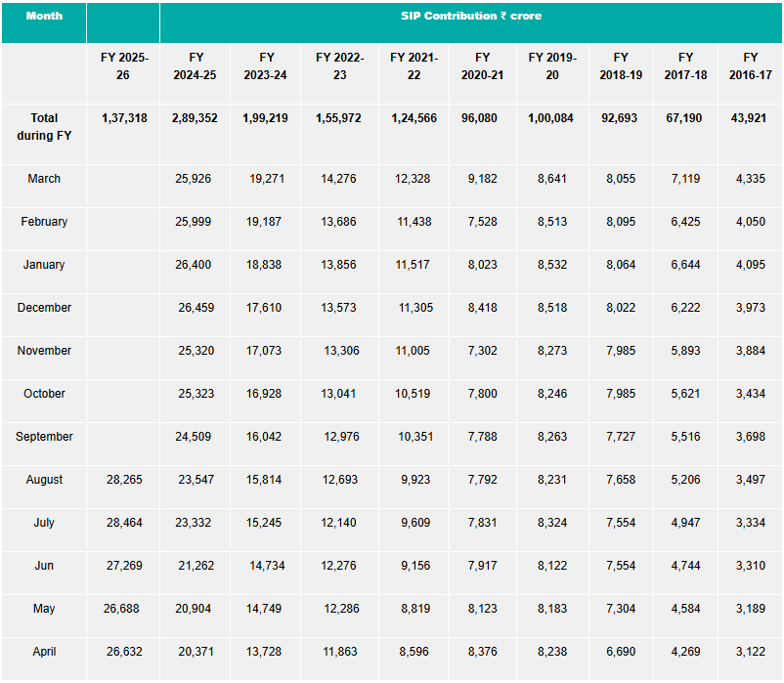Select the March row label
This screenshot has height=683, width=784.
coord(44,179)
